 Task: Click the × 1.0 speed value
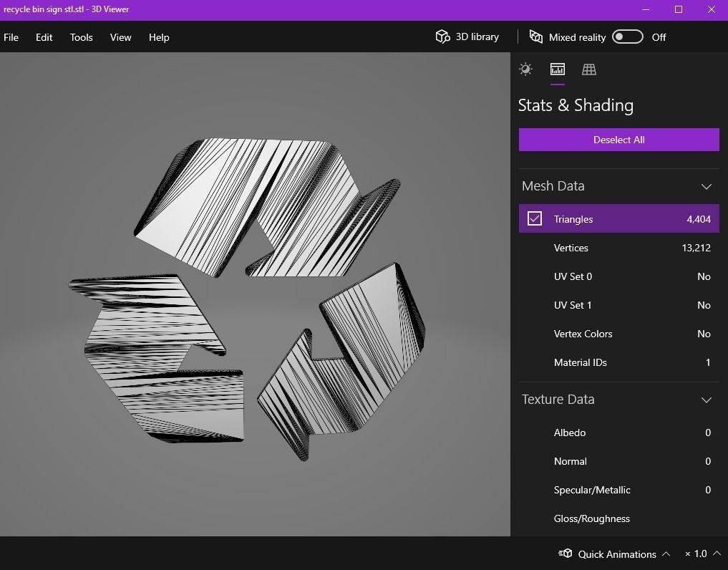pos(696,554)
